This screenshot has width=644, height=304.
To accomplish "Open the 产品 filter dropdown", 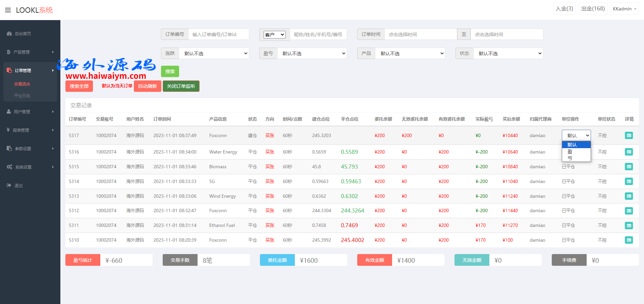I will coord(410,53).
